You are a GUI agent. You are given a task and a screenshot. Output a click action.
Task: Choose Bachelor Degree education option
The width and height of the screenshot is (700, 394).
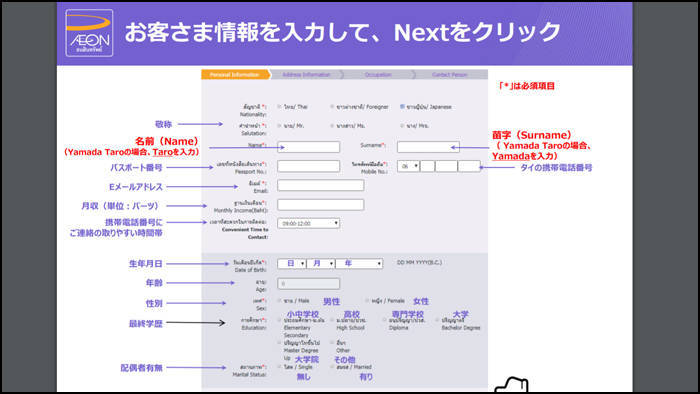pos(437,320)
